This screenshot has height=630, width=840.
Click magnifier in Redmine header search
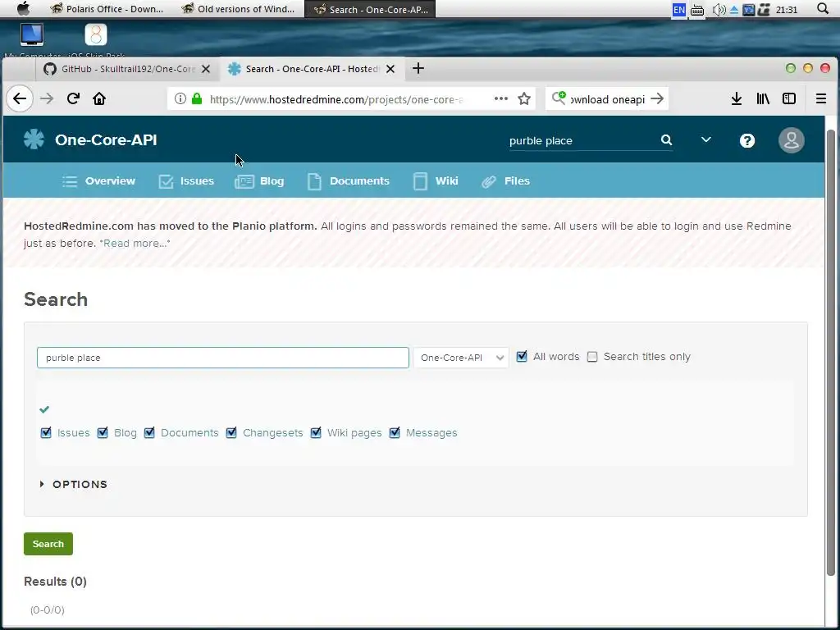pos(666,139)
